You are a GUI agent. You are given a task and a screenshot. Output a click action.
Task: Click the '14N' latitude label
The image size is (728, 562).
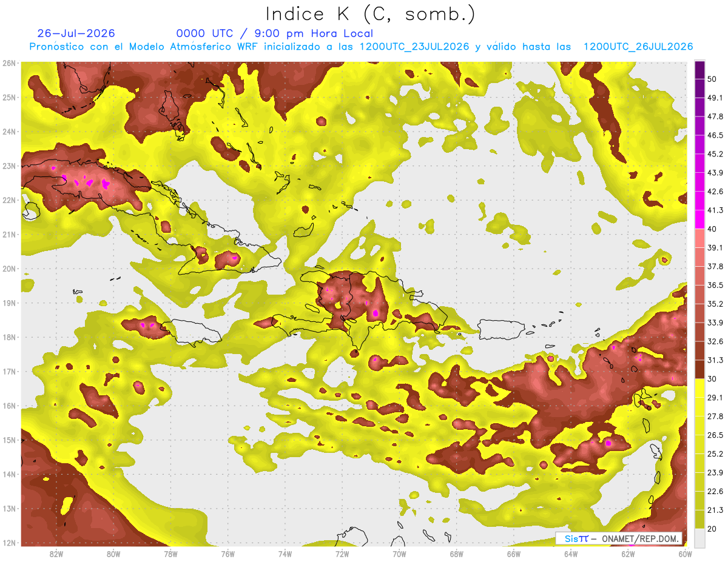point(8,474)
